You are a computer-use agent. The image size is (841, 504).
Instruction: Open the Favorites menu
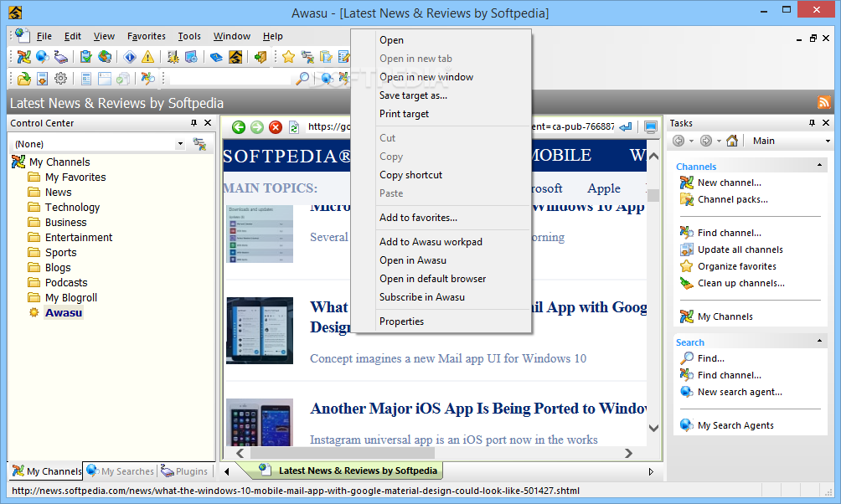[x=147, y=36]
